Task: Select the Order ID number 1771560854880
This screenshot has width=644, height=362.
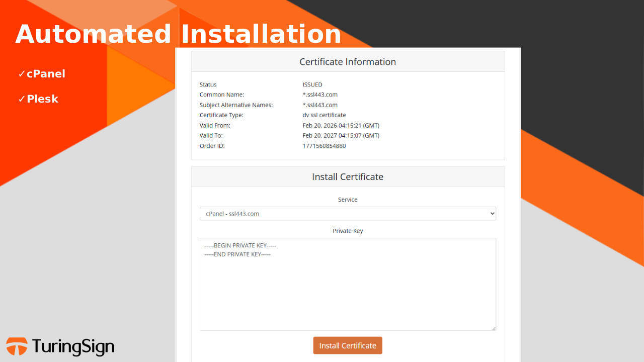Action: click(325, 146)
